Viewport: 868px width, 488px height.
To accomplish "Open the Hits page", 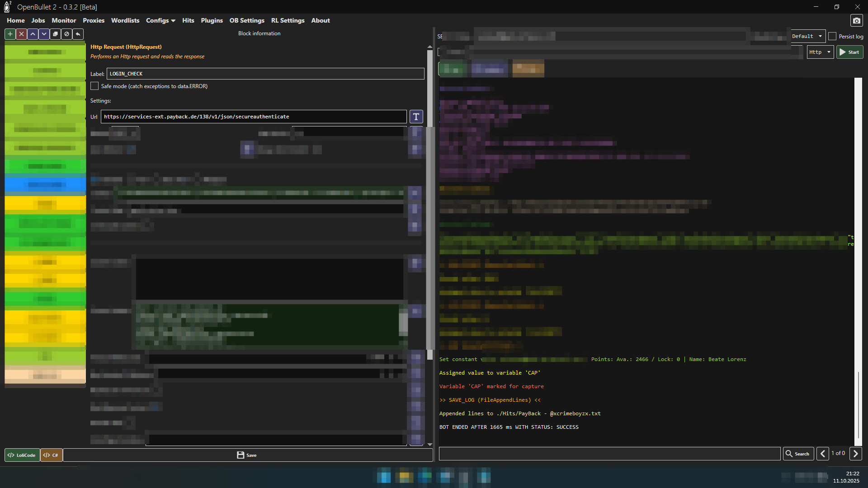I will click(x=188, y=20).
